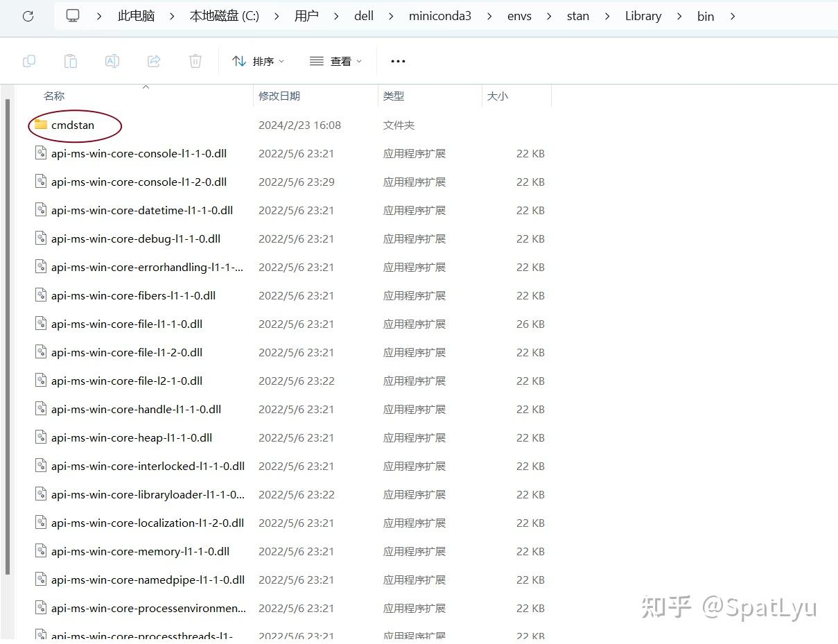This screenshot has height=644, width=838.
Task: Click the up-down arrows icon next to 排序
Action: click(238, 61)
